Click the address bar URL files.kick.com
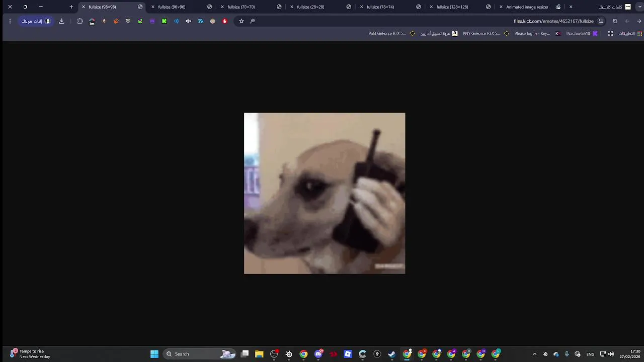 553,21
